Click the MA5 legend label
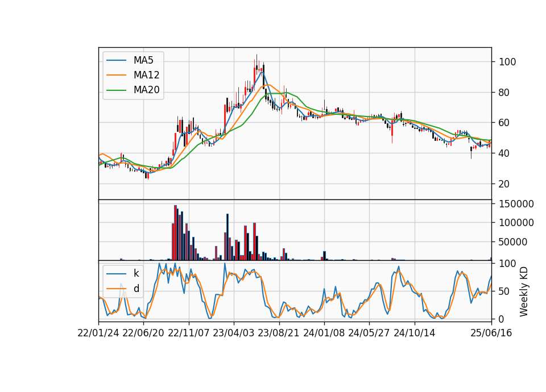 pyautogui.click(x=143, y=60)
